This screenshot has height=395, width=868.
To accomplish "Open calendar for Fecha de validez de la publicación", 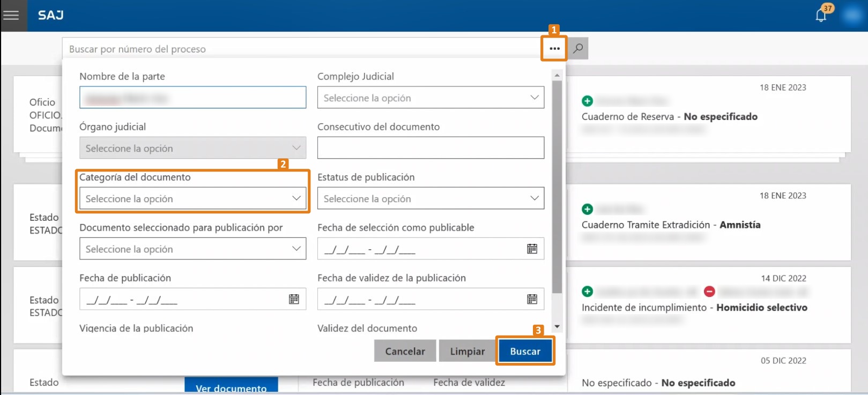I will [532, 300].
